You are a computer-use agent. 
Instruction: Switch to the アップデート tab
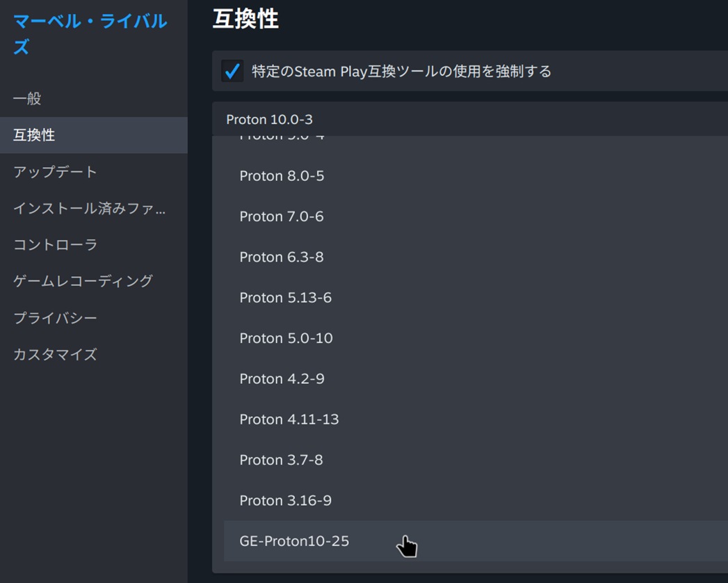point(55,172)
